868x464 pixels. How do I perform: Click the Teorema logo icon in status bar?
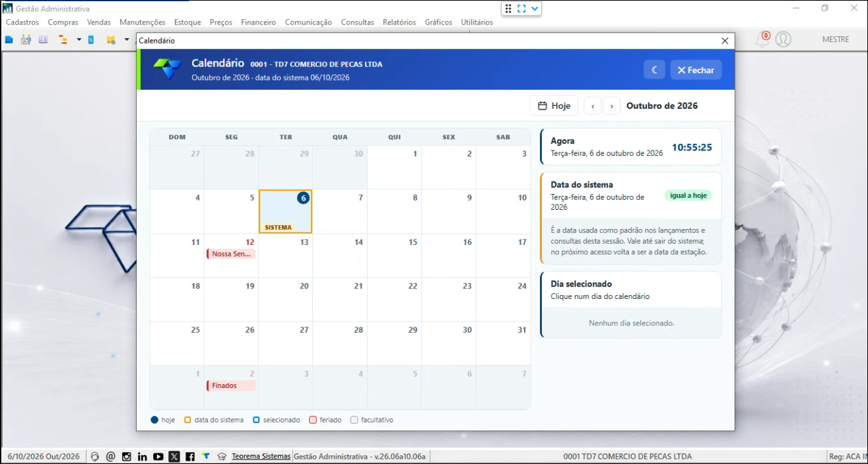[x=206, y=456]
